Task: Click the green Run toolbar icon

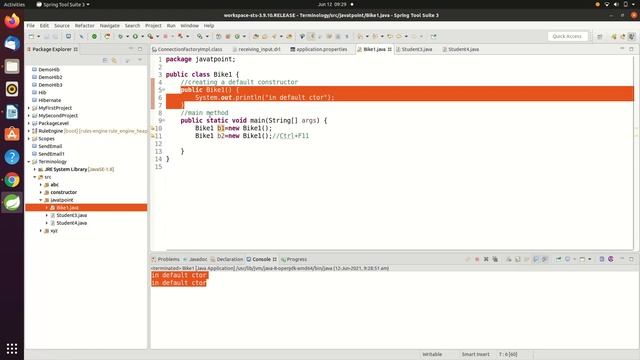Action: click(135, 36)
